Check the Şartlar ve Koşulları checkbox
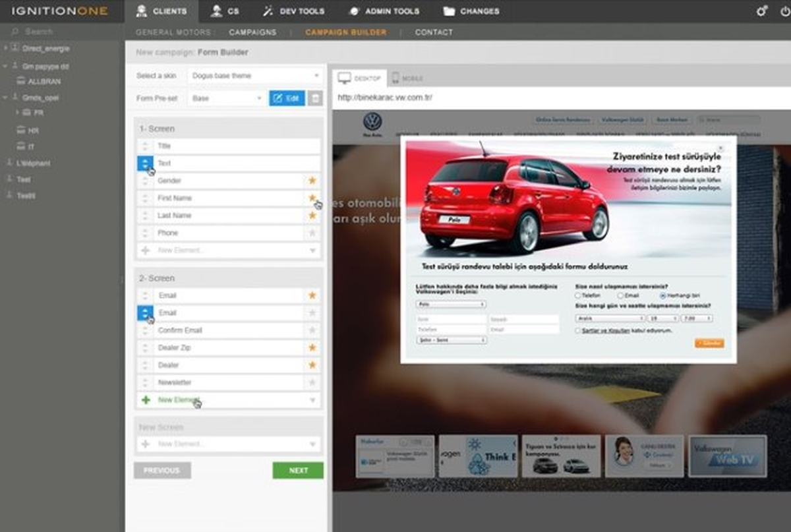The image size is (791, 532). 578,330
